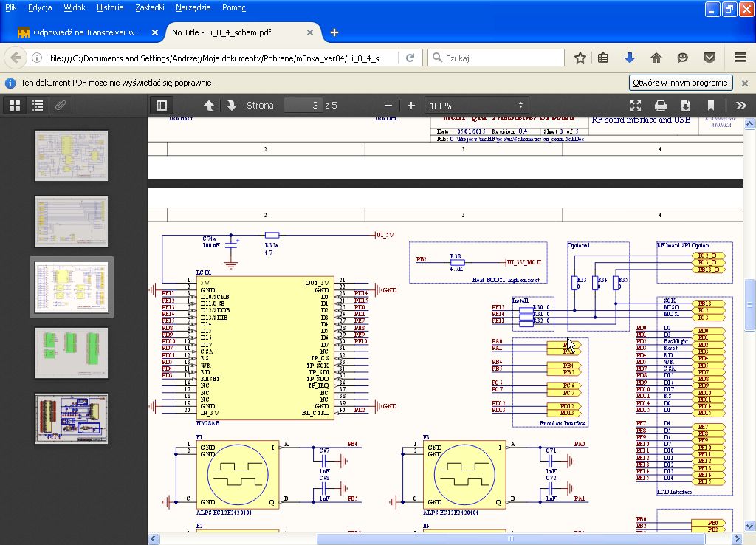Go to the next page in PDF
Image resolution: width=756 pixels, height=545 pixels.
(x=231, y=106)
